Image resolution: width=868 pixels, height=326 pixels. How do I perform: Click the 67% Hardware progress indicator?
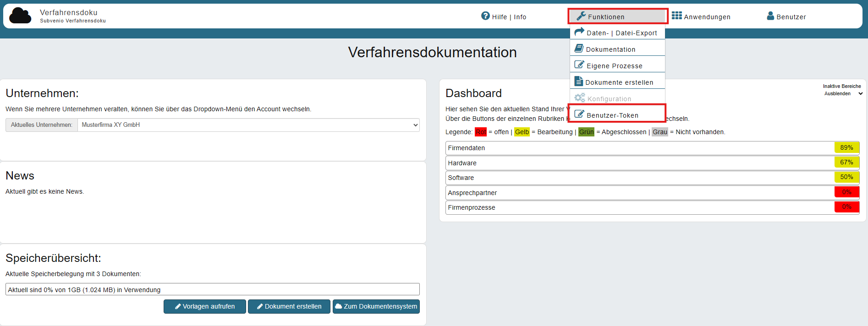(846, 162)
